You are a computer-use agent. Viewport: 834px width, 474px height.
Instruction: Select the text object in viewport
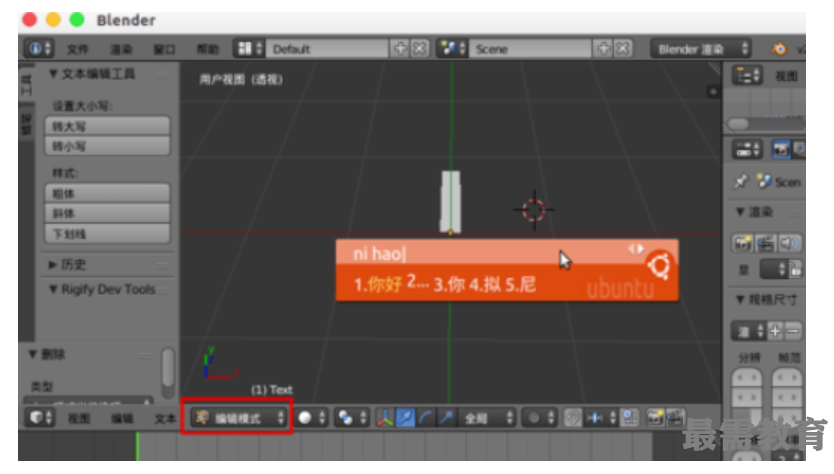[x=451, y=202]
